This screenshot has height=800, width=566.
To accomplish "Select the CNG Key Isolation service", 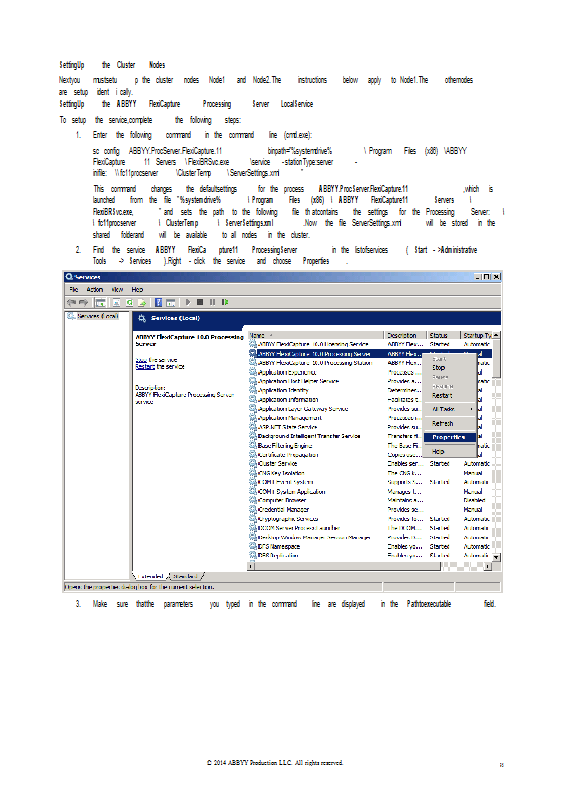I will coord(370,473).
